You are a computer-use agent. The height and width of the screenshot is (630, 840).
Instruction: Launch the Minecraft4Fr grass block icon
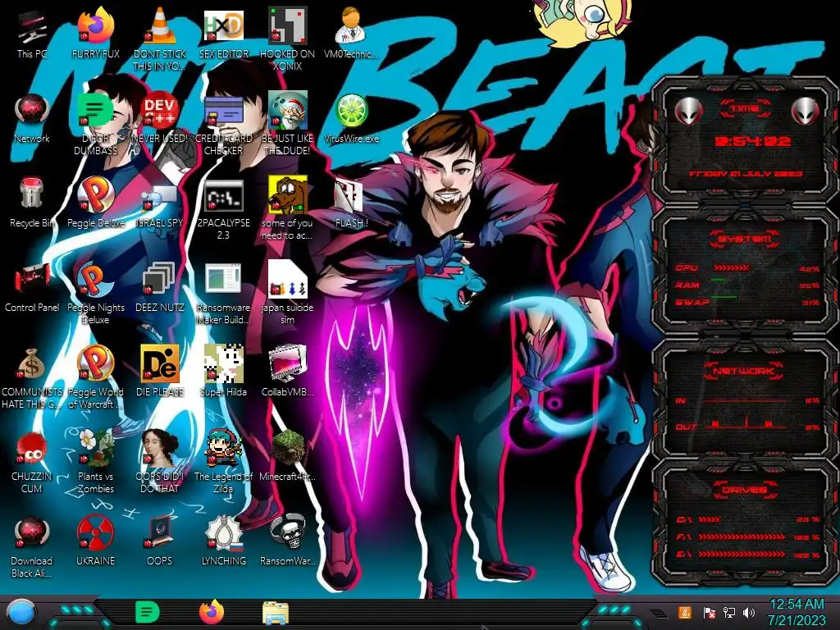[287, 449]
